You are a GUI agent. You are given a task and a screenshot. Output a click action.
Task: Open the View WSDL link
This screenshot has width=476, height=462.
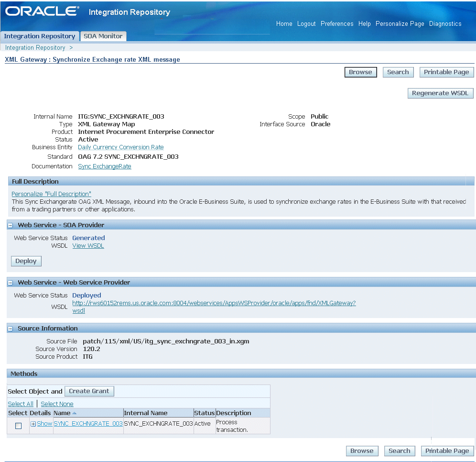tap(88, 246)
